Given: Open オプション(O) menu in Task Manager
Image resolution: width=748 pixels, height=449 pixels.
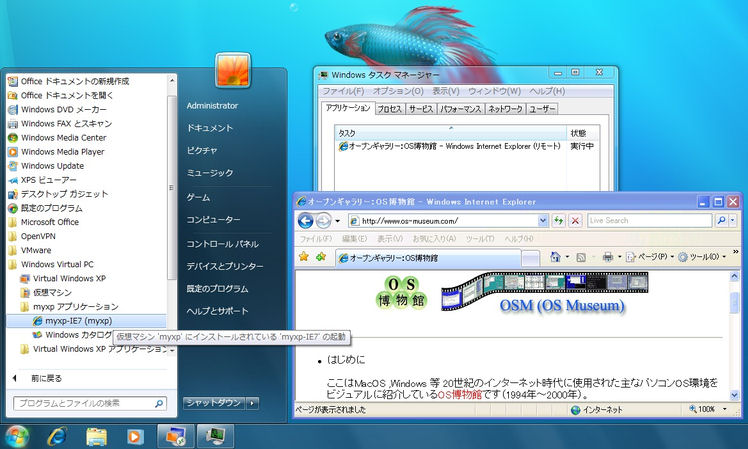Looking at the screenshot, I should pyautogui.click(x=398, y=91).
